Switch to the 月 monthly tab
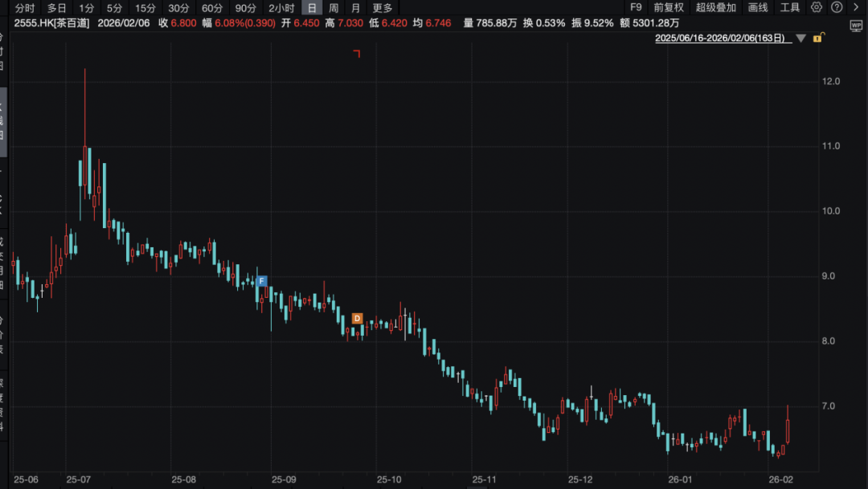Image resolution: width=868 pixels, height=489 pixels. pos(356,8)
